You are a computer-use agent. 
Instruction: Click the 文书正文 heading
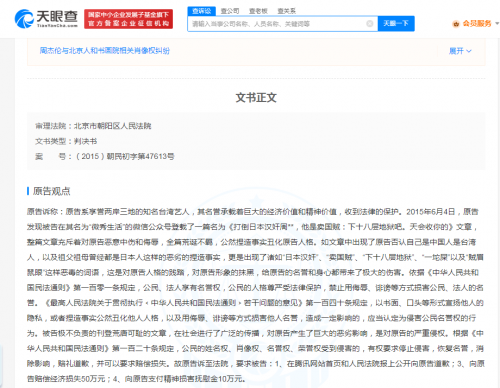coord(256,98)
